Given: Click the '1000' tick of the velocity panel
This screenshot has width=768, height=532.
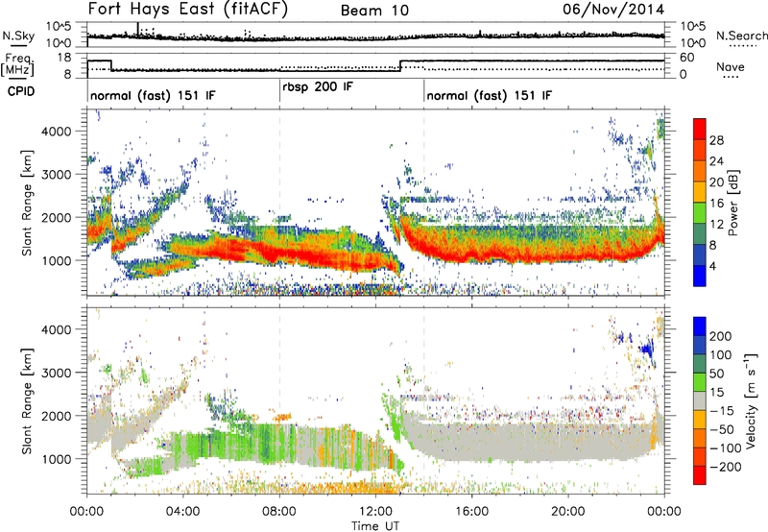Looking at the screenshot, I should click(x=57, y=459).
